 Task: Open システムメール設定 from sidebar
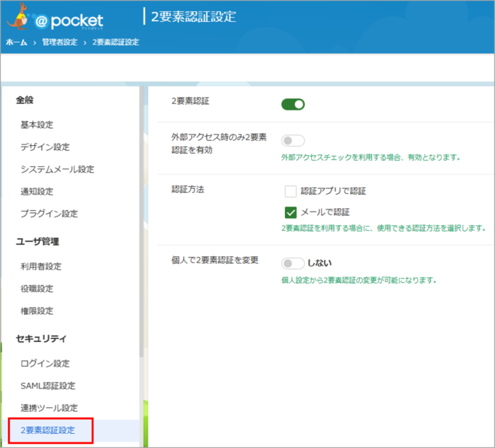[57, 169]
